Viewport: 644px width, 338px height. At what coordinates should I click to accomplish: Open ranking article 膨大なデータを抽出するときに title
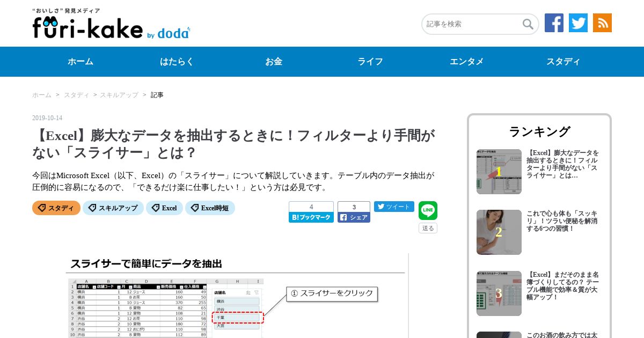coord(562,164)
